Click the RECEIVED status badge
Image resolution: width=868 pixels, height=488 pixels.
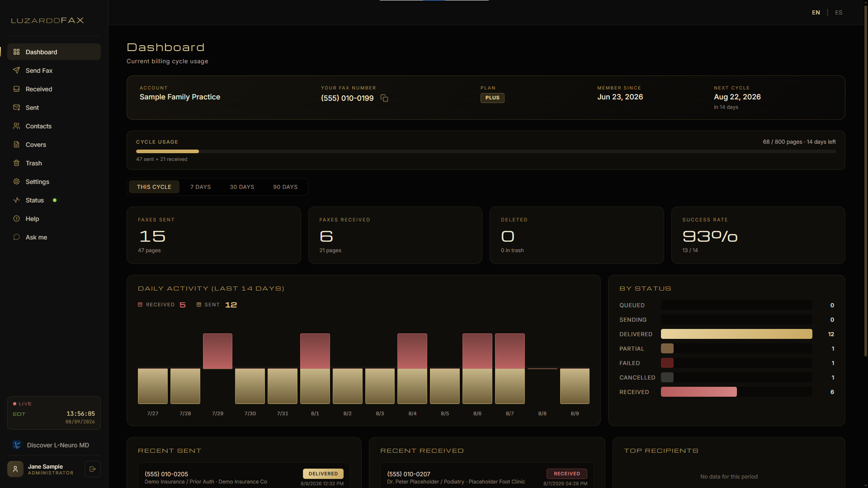tap(567, 474)
